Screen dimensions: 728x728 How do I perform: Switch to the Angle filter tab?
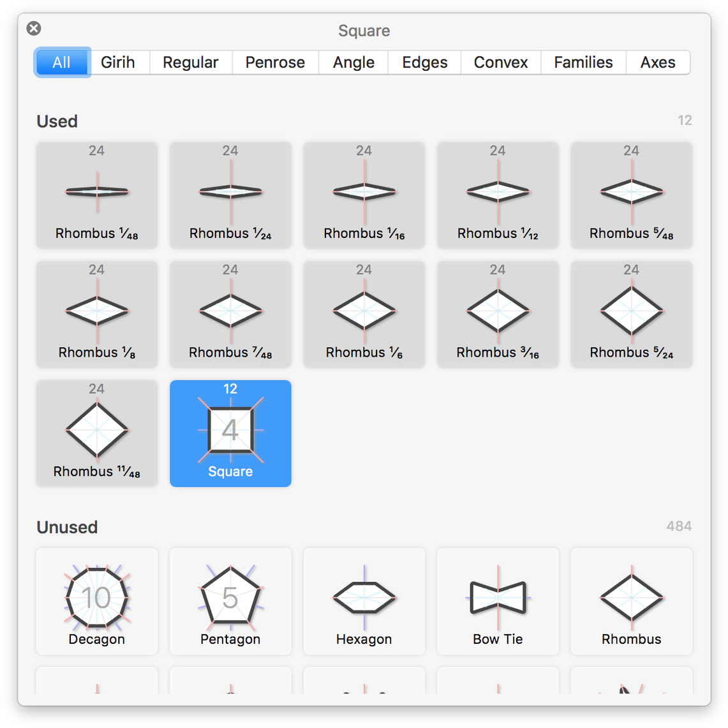point(353,63)
